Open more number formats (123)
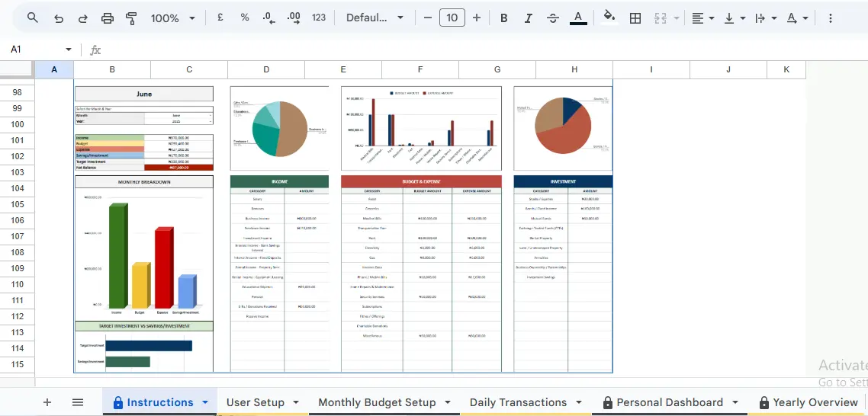This screenshot has width=868, height=416. [319, 18]
